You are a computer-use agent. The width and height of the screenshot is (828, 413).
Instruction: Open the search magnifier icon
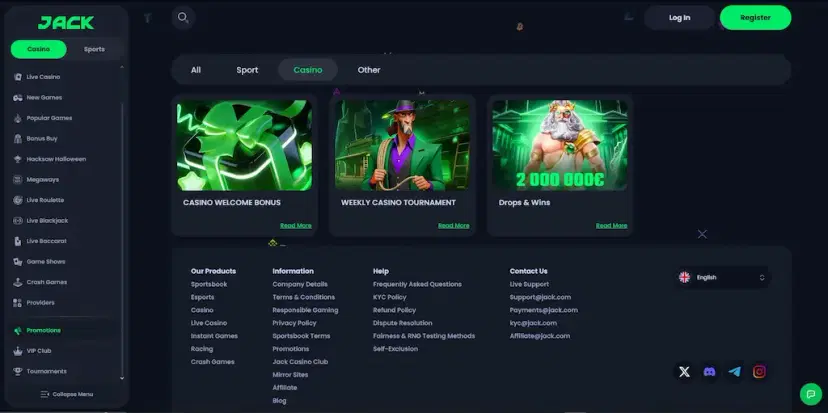click(x=183, y=17)
